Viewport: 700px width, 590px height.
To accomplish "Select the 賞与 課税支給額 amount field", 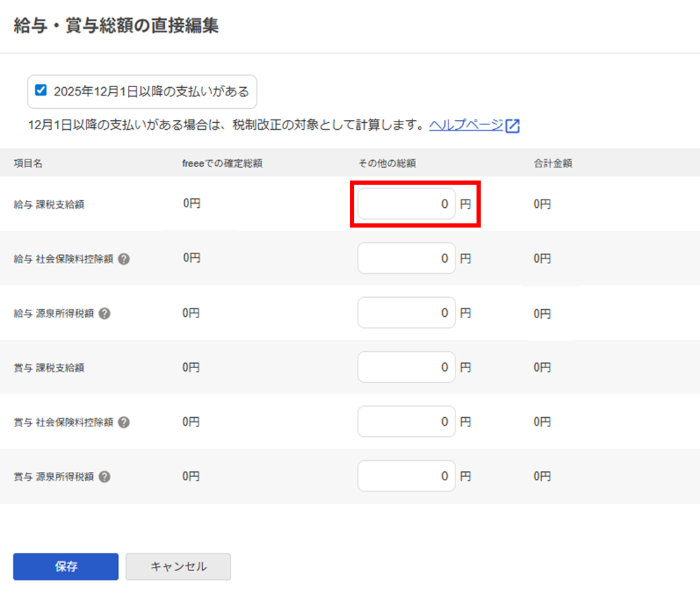I will pyautogui.click(x=406, y=367).
